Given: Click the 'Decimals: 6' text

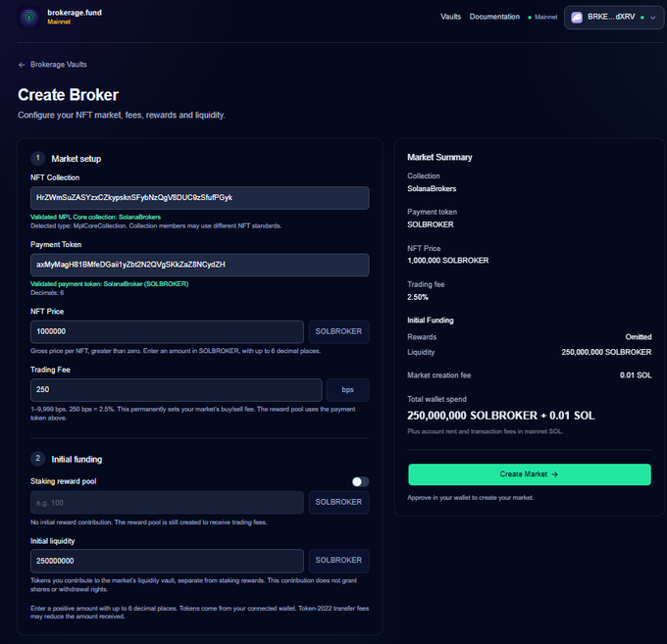Looking at the screenshot, I should [47, 293].
